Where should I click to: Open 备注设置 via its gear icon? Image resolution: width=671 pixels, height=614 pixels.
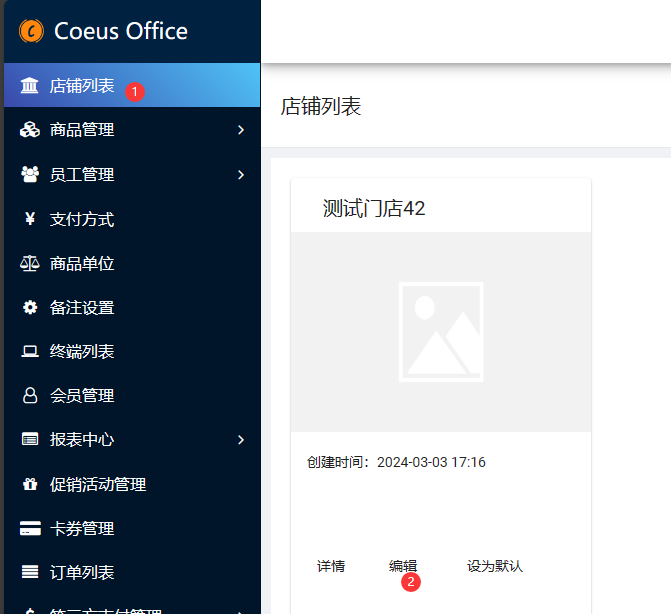30,307
